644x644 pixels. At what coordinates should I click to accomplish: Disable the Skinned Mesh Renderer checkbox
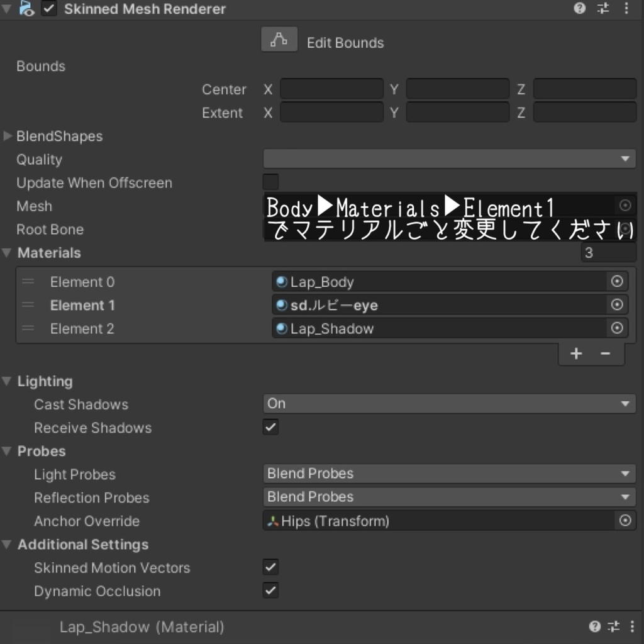point(49,9)
